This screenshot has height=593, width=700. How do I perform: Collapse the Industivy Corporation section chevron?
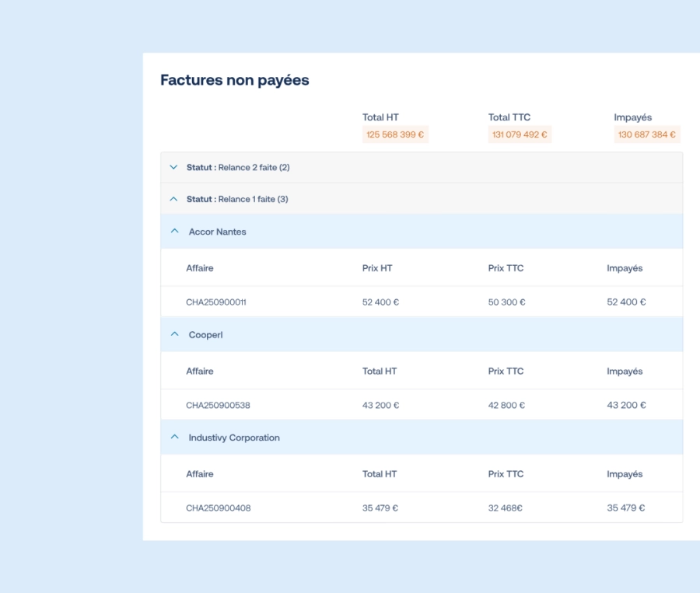click(x=174, y=438)
